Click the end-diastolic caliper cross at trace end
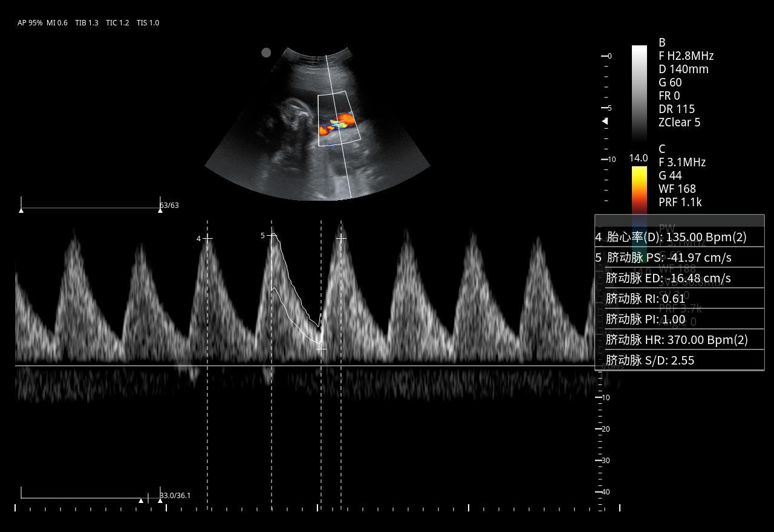The height and width of the screenshot is (532, 774). (x=321, y=349)
